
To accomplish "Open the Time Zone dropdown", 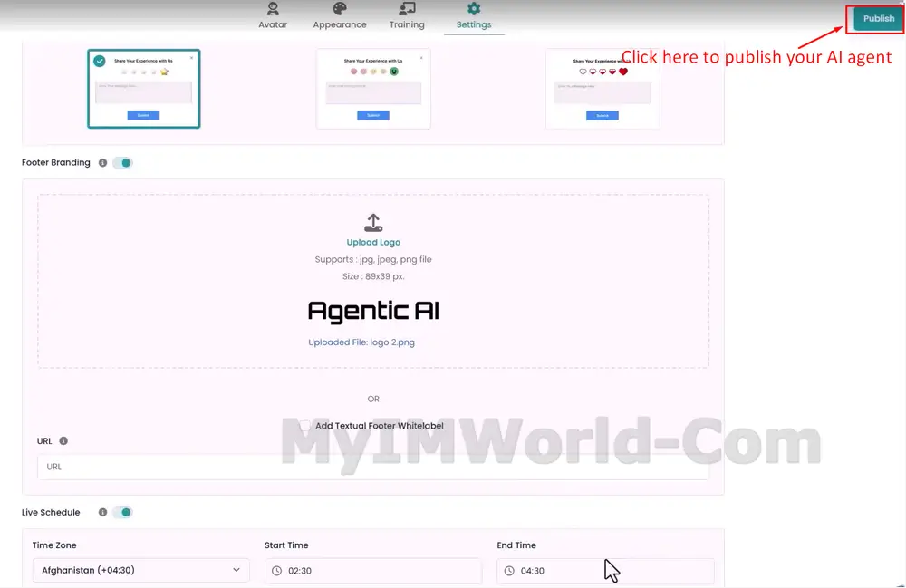I will point(140,571).
